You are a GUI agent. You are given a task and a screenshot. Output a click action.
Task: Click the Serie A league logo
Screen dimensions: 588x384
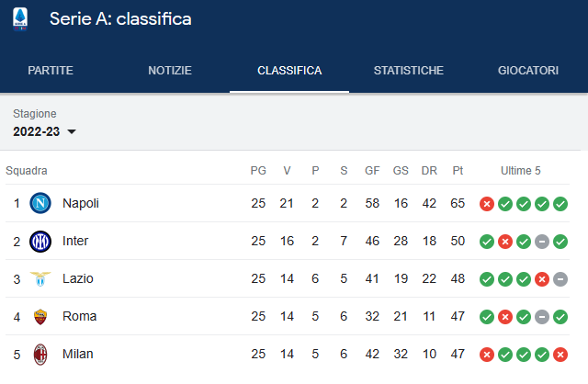coord(20,19)
